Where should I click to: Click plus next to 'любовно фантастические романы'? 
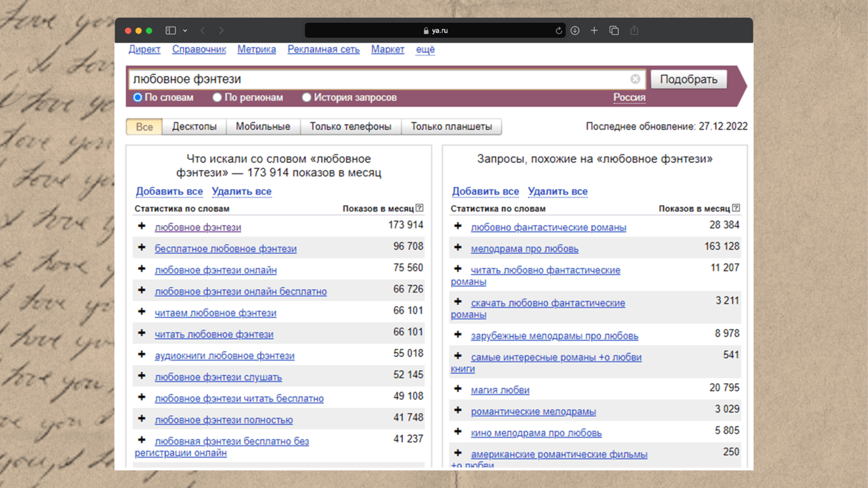tap(458, 227)
